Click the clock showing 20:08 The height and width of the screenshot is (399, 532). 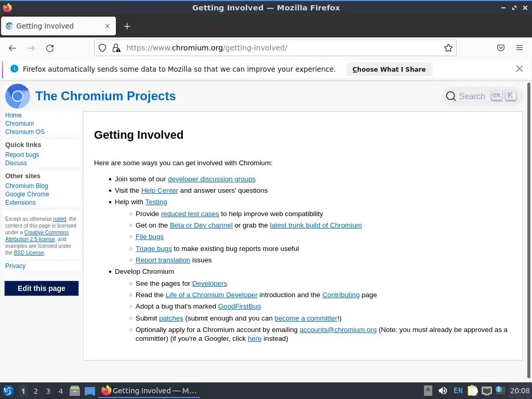520,391
